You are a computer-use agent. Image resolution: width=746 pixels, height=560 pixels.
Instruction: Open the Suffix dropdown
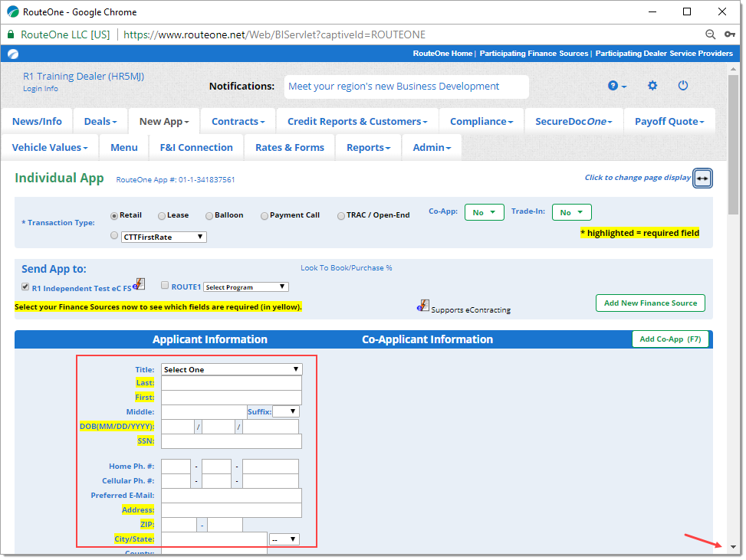[286, 411]
